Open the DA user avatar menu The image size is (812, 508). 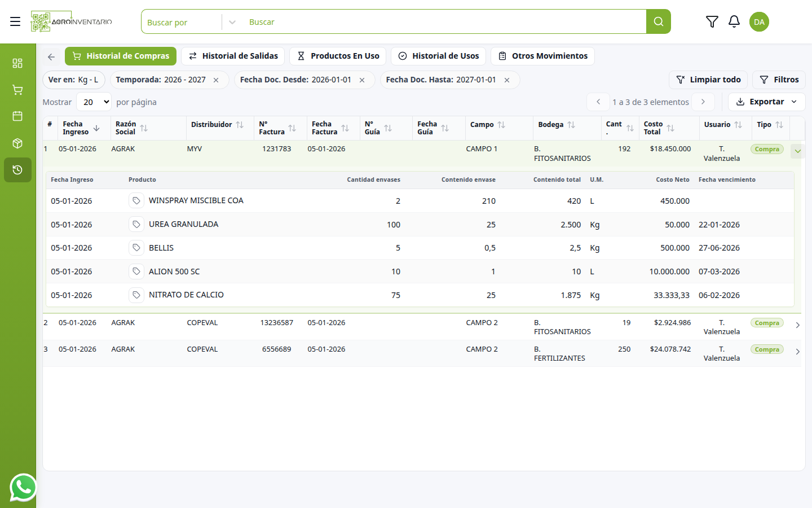coord(759,21)
